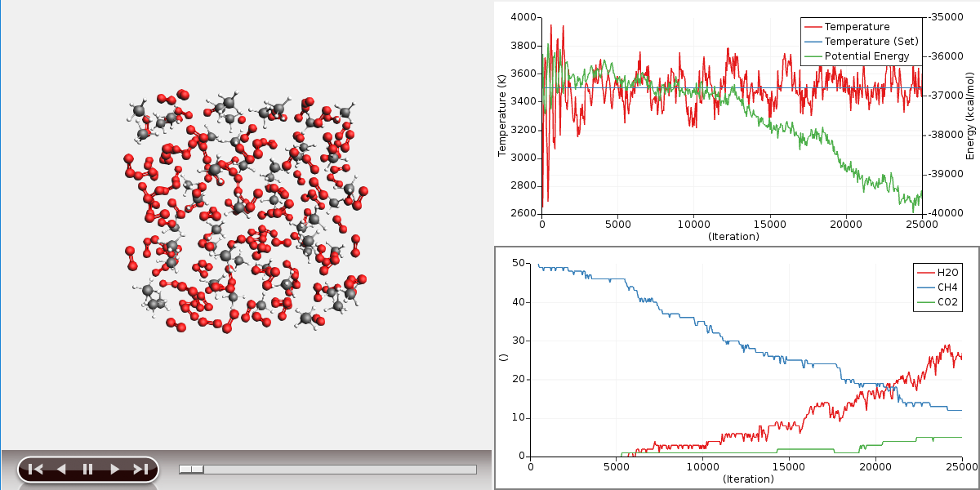Click the Energy (kcal/mol) axis label
Screen dimensions: 980x490
(970, 115)
